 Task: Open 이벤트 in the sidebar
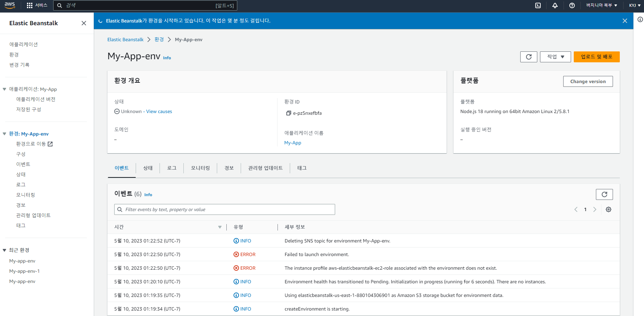point(23,164)
